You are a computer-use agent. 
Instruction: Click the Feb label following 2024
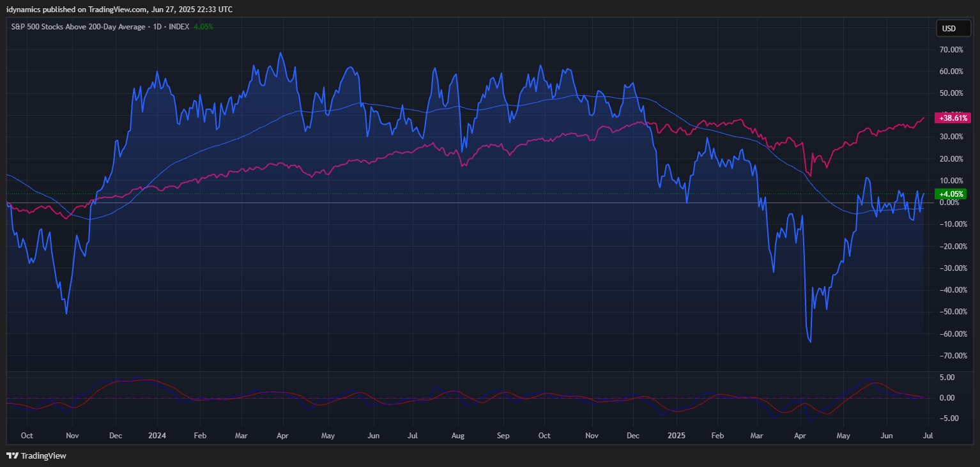200,436
